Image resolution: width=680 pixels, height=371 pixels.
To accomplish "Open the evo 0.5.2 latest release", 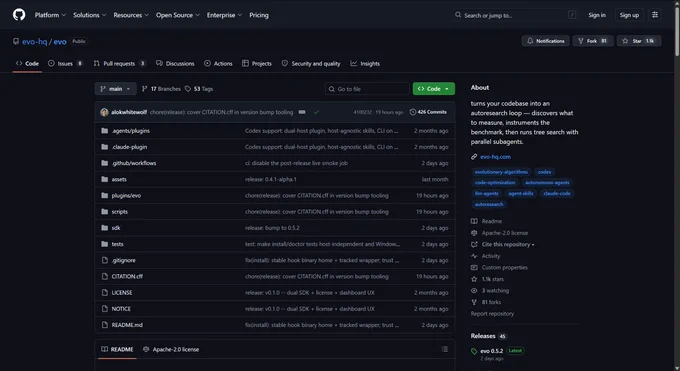I will (x=492, y=351).
